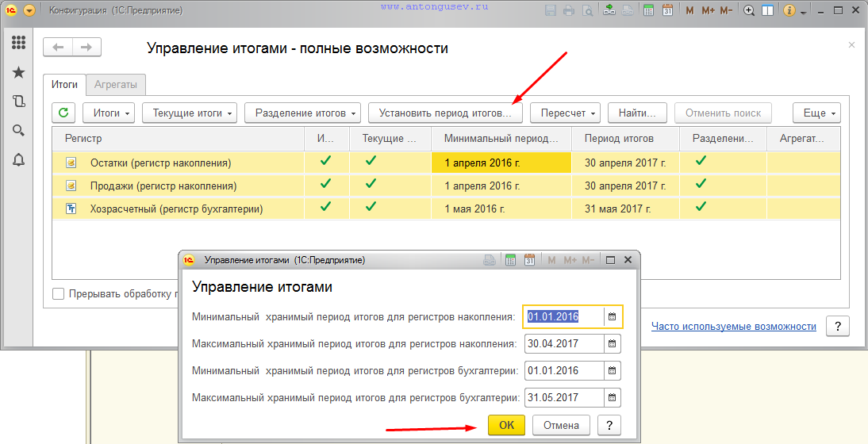Click Итоги checkmark in Остатки row
Image resolution: width=868 pixels, height=444 pixels.
pos(326,161)
